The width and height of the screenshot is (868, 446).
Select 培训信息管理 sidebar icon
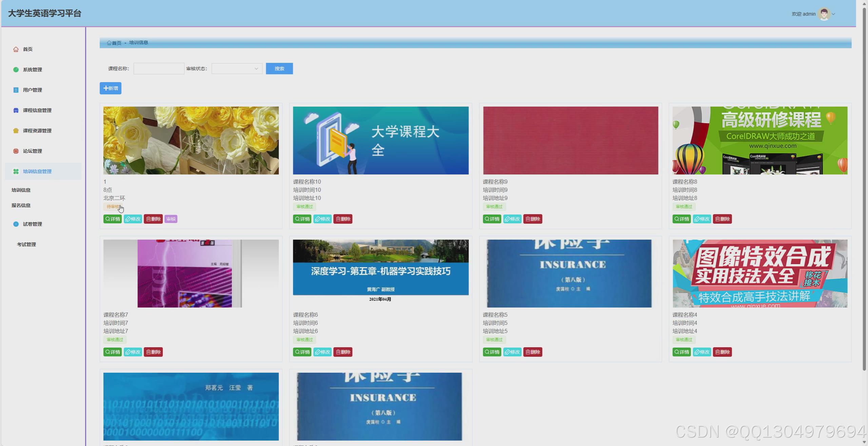[16, 171]
